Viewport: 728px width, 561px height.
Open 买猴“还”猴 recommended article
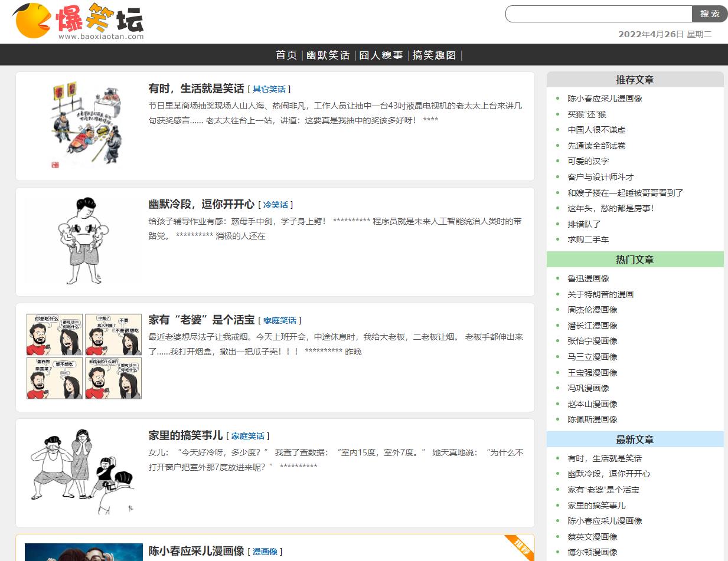pyautogui.click(x=587, y=114)
